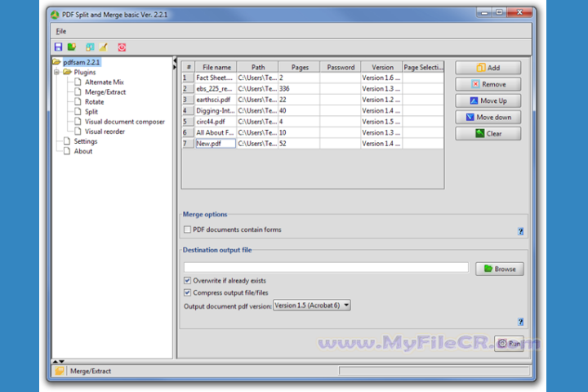This screenshot has width=588, height=392.
Task: Click the red exit toolbar icon
Action: pyautogui.click(x=122, y=47)
